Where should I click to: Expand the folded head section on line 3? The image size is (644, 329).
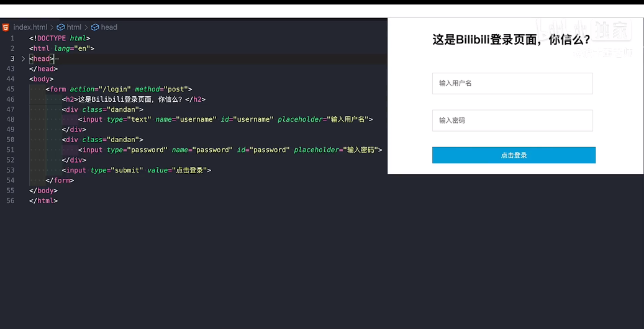coord(23,59)
